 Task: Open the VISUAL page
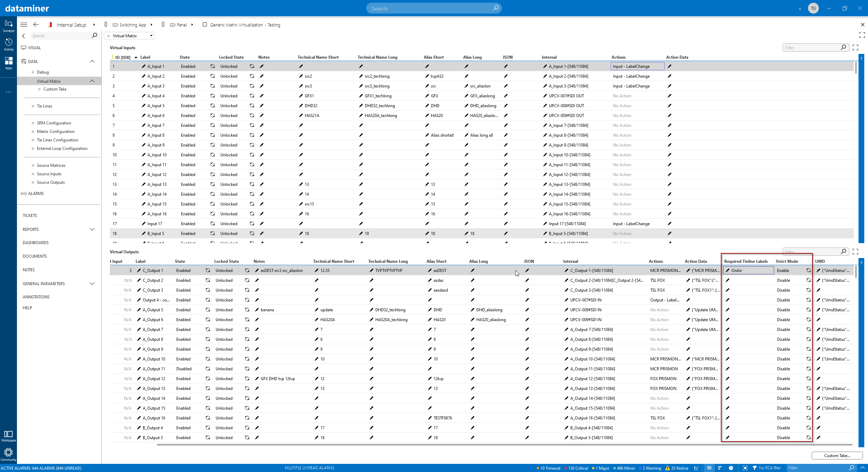(31, 48)
